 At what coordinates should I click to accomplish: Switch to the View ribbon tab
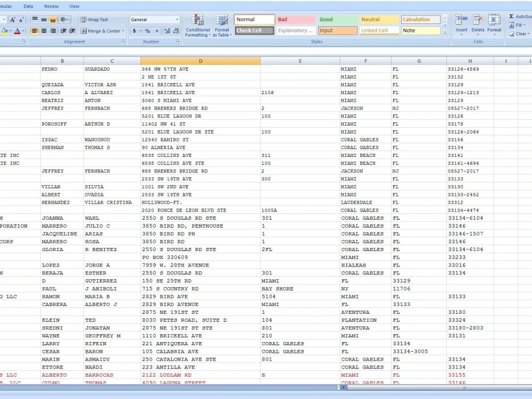pyautogui.click(x=74, y=6)
